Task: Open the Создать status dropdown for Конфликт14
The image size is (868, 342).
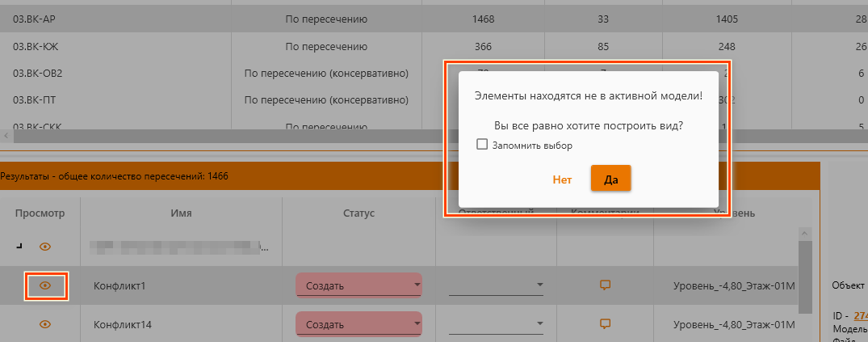Action: click(359, 324)
